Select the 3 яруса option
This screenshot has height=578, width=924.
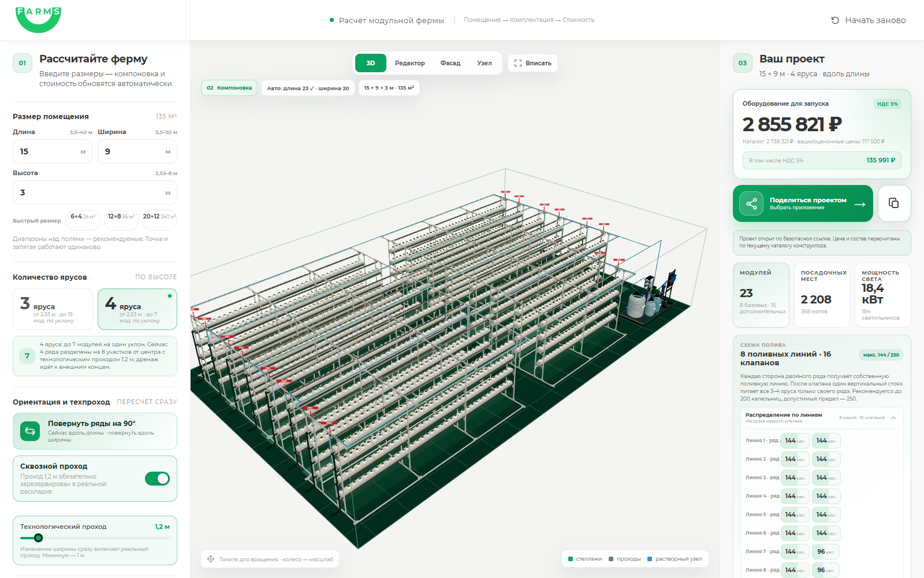53,309
